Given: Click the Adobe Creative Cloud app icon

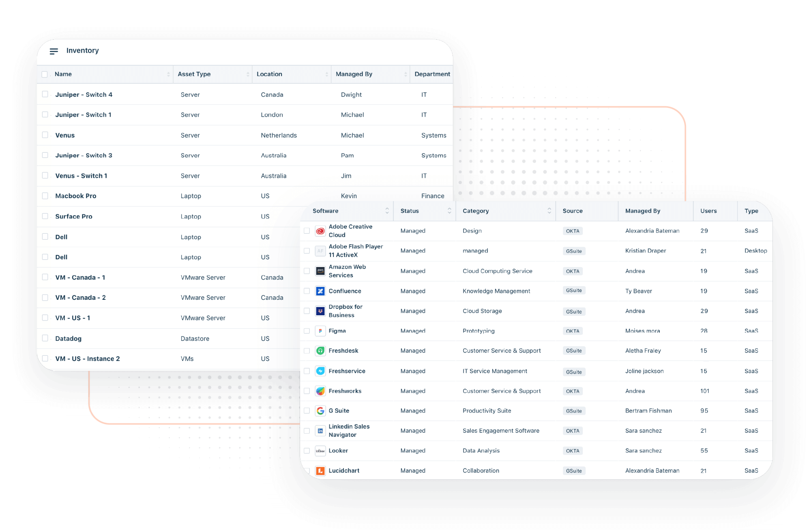Looking at the screenshot, I should click(320, 231).
